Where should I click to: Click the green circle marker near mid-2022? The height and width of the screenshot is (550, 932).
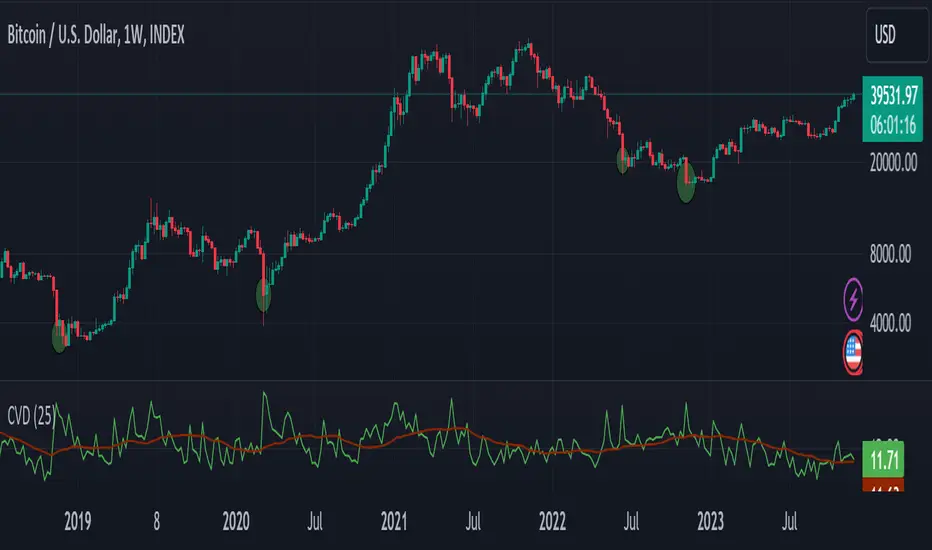624,160
